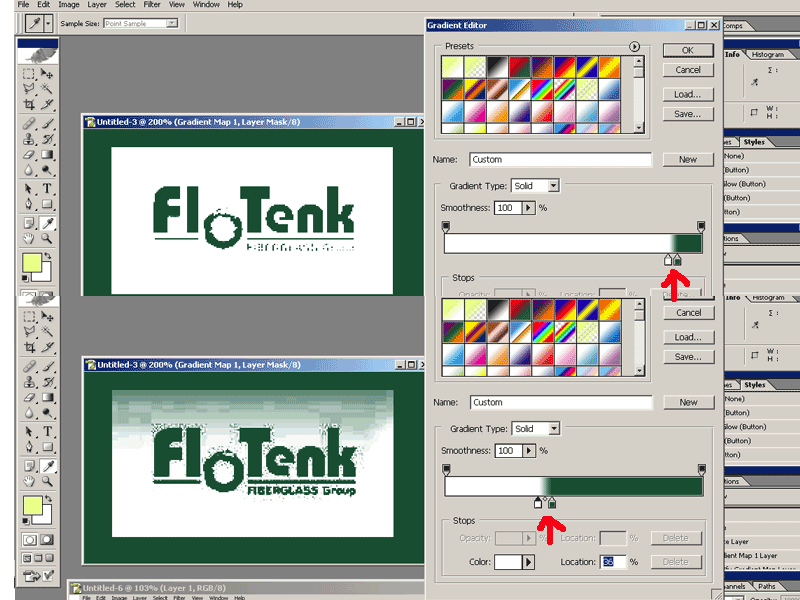
Task: Activate the Crop tool in upper toolbox
Action: click(29, 104)
